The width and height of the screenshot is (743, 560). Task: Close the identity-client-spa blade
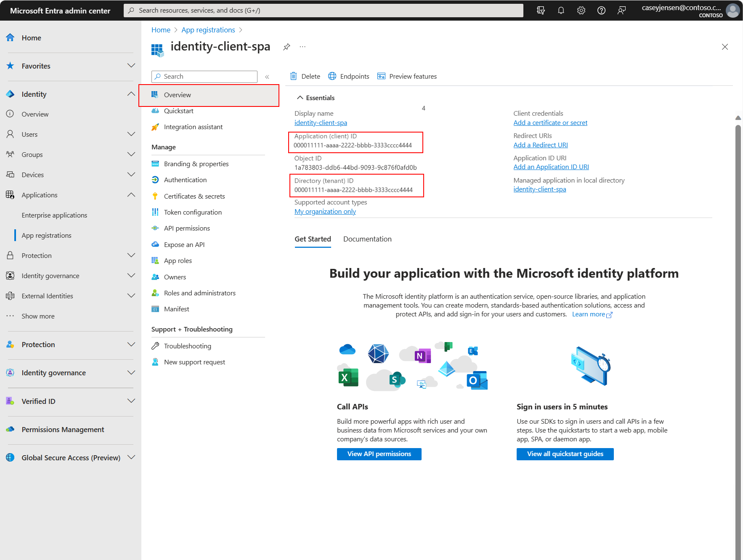coord(724,47)
